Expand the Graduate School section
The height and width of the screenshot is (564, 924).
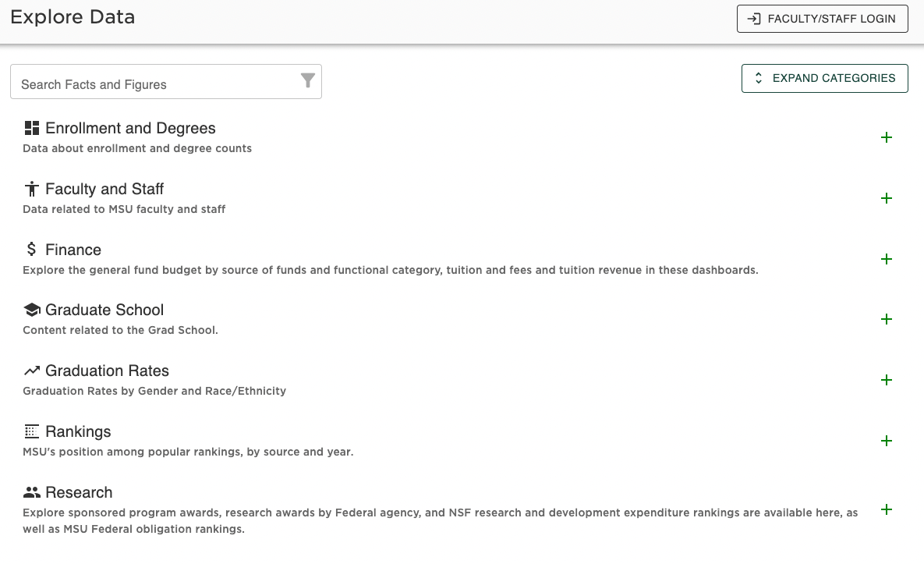click(887, 319)
